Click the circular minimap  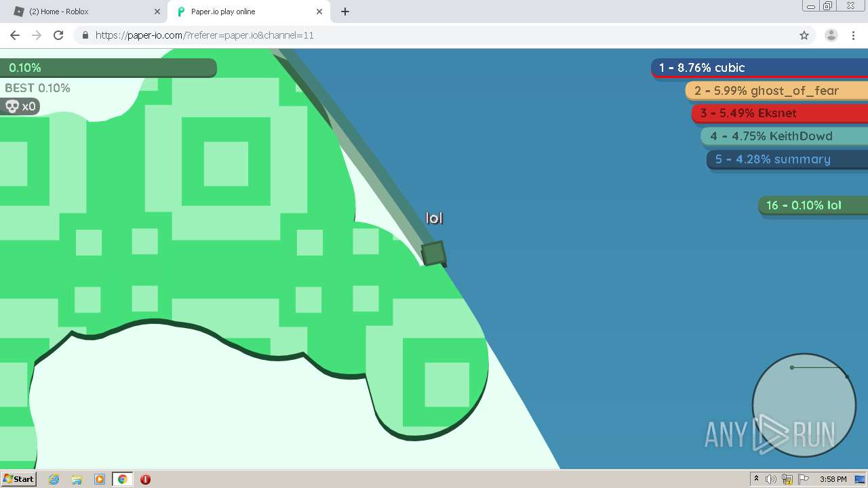click(804, 405)
